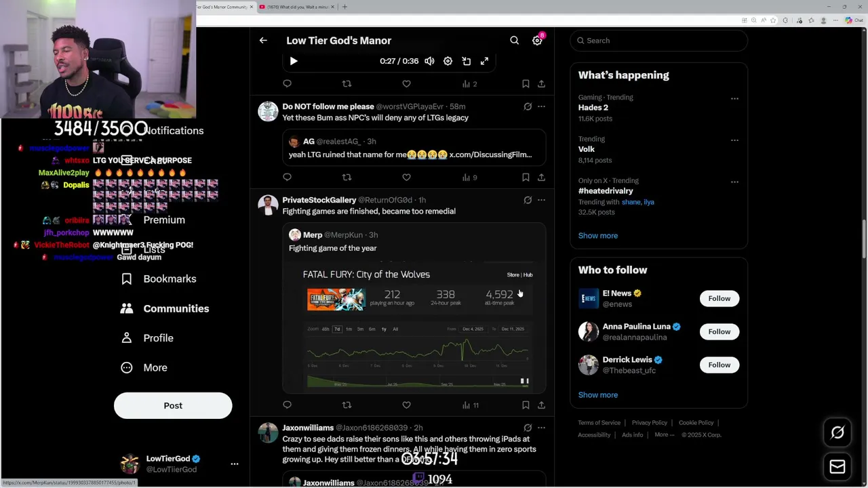Show more Who to follow suggestions

point(598,395)
